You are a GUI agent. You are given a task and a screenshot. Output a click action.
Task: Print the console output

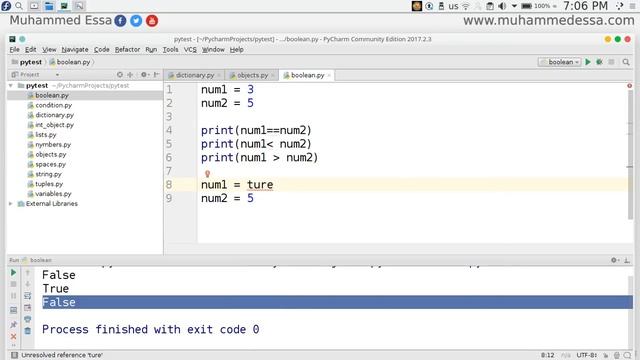[x=27, y=319]
